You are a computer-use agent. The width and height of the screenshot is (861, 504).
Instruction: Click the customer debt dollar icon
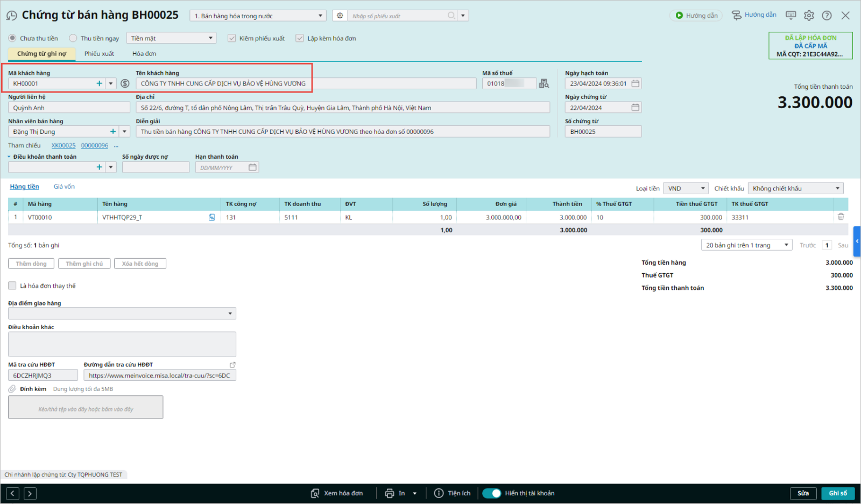[125, 83]
